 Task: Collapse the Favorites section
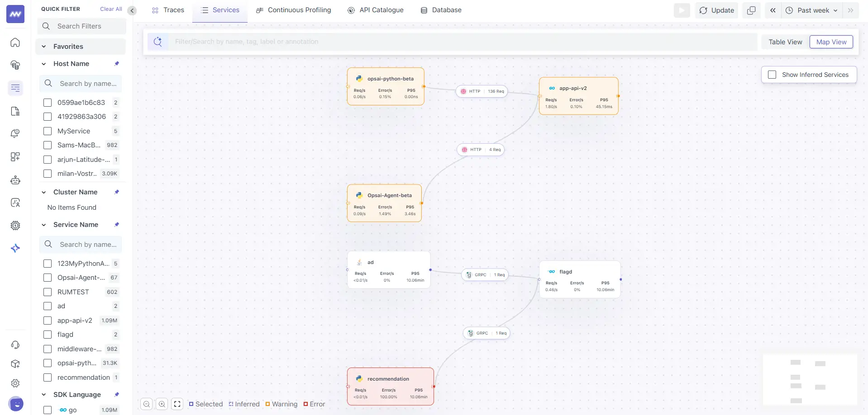pos(43,46)
